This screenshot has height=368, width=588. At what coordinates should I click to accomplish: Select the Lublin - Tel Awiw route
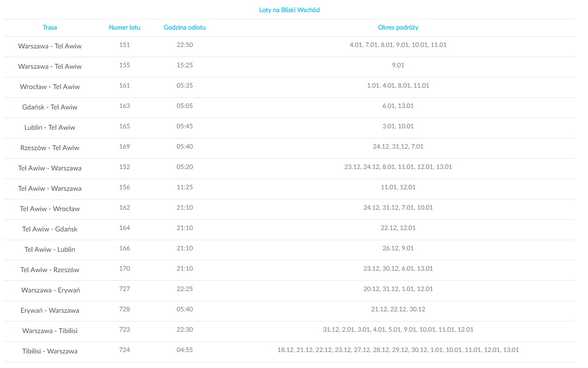pos(50,128)
